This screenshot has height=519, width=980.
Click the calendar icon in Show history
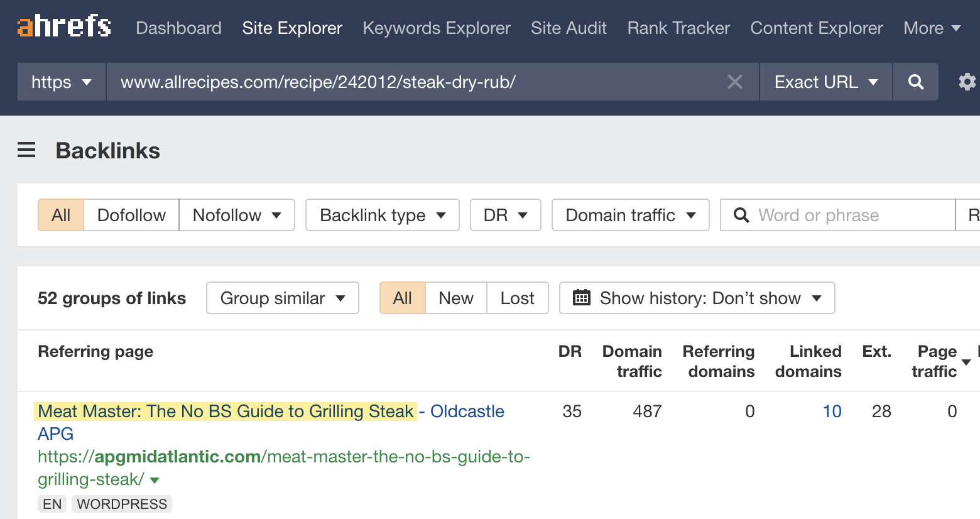[x=582, y=298]
